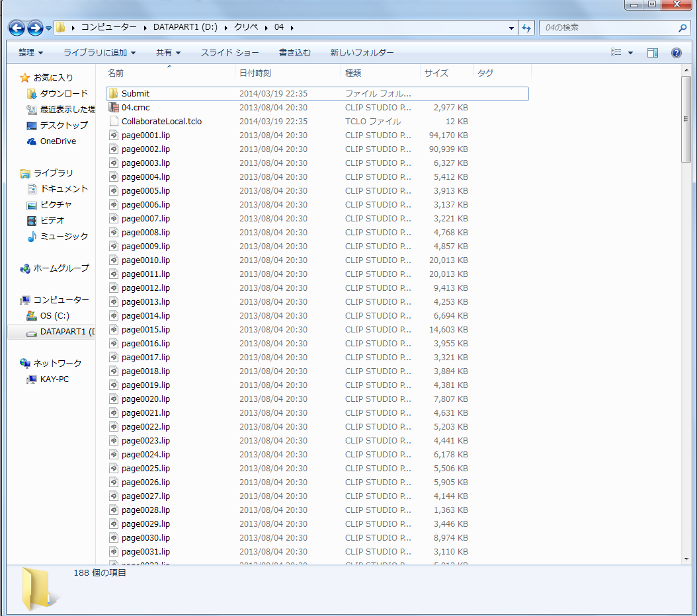Click 新しいフォルダー to create a folder
Screen dimensions: 697x616
[362, 53]
